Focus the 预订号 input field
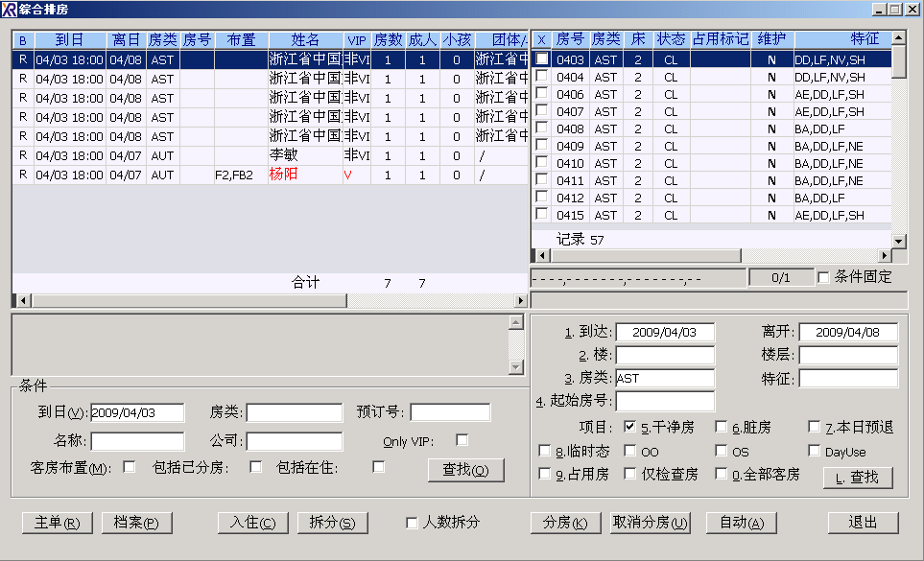This screenshot has width=924, height=561. pyautogui.click(x=450, y=412)
